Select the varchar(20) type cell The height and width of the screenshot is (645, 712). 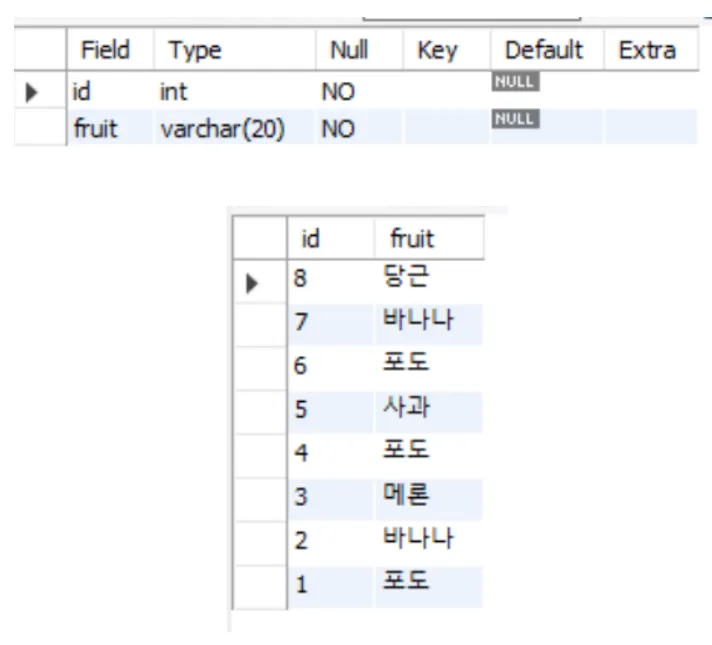[235, 128]
